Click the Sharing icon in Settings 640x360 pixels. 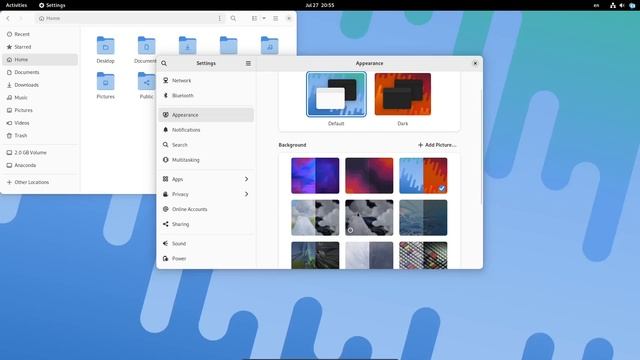[x=165, y=224]
